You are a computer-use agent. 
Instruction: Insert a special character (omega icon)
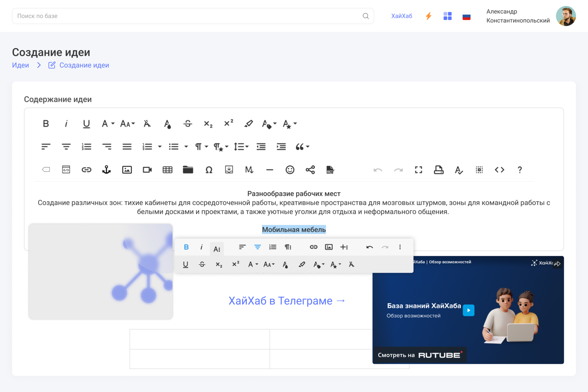(x=209, y=170)
